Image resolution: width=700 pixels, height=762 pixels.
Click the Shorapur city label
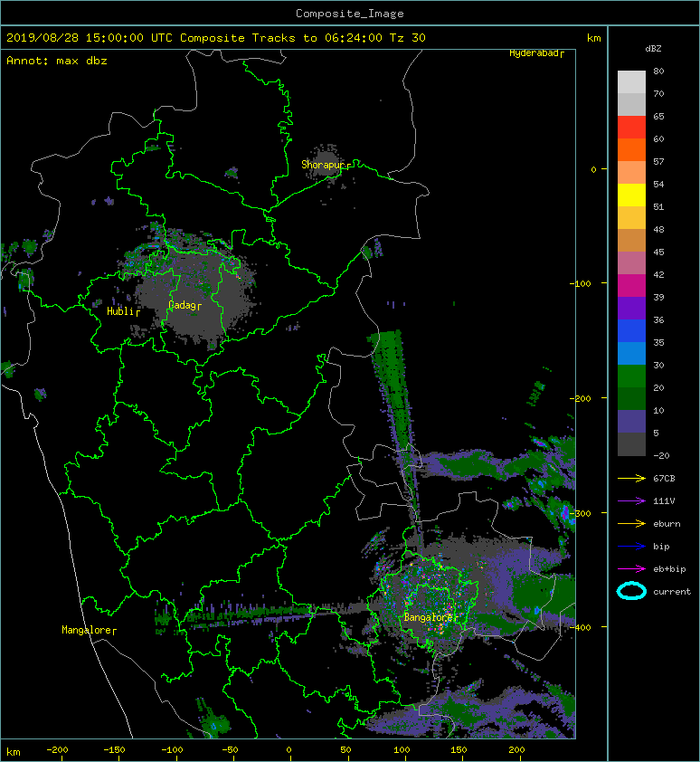pyautogui.click(x=323, y=165)
